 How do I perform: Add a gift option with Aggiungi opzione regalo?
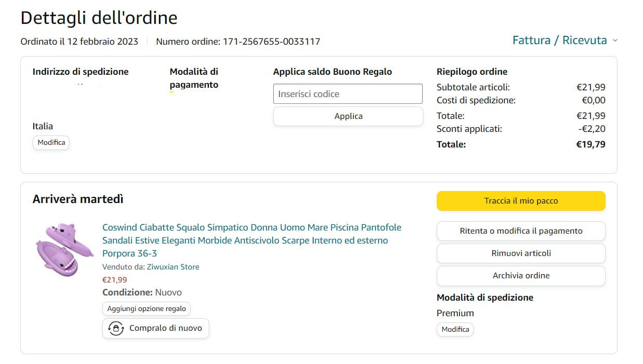click(x=146, y=308)
